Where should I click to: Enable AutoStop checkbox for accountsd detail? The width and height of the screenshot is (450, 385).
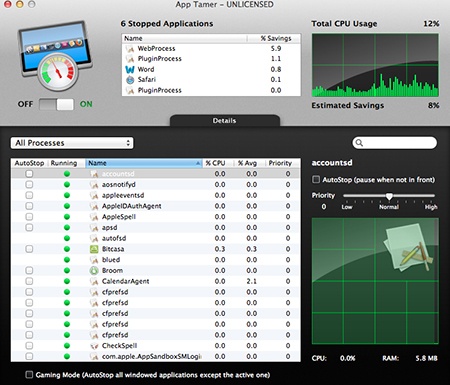pos(316,180)
